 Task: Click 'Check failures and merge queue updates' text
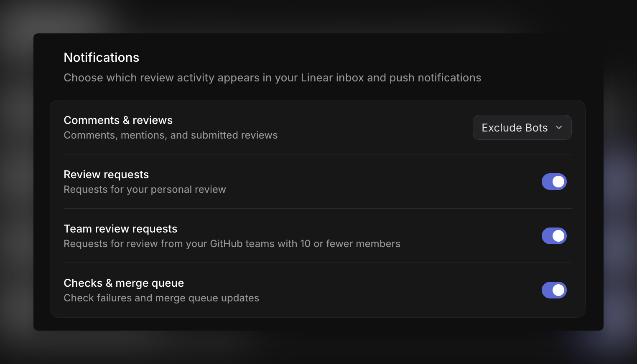[x=161, y=298]
